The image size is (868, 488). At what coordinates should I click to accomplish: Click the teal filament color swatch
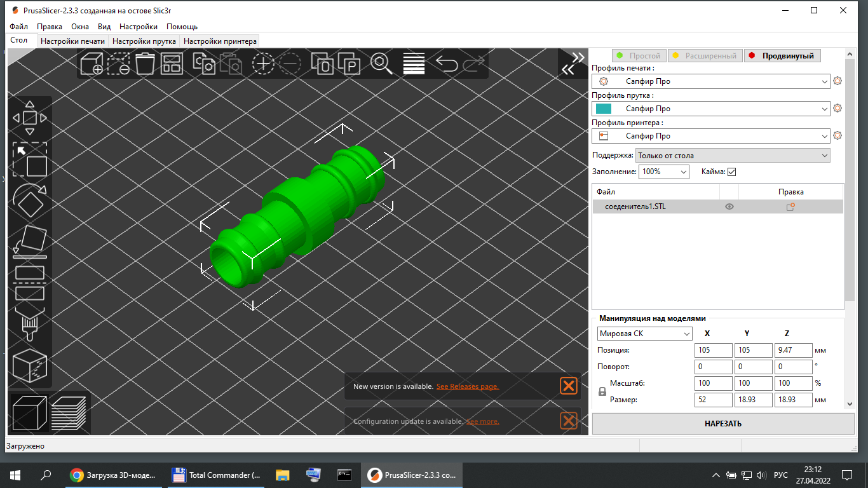coord(604,109)
